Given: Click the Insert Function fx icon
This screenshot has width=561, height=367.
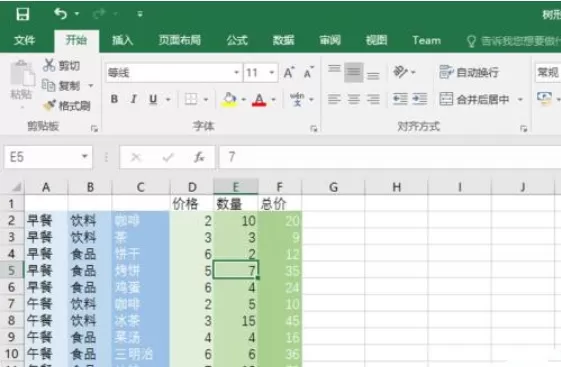Looking at the screenshot, I should (x=199, y=157).
